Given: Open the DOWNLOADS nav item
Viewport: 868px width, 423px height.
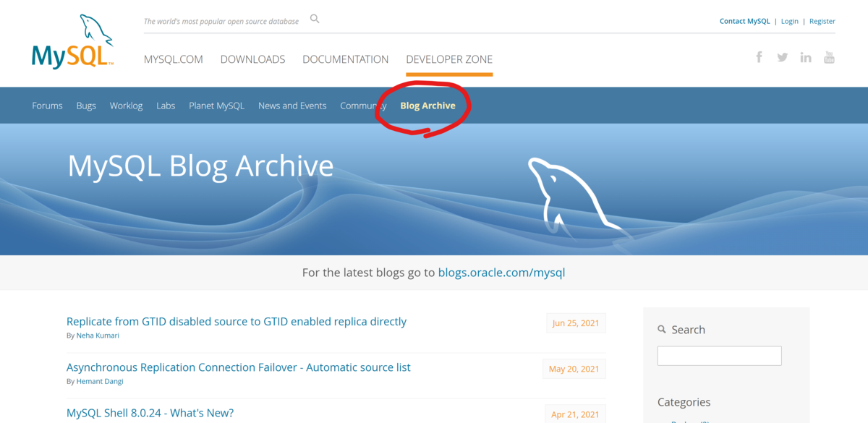Looking at the screenshot, I should [252, 59].
